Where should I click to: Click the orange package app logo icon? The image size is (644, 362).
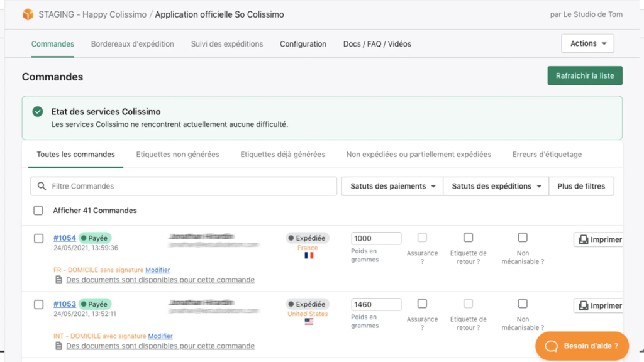(28, 14)
